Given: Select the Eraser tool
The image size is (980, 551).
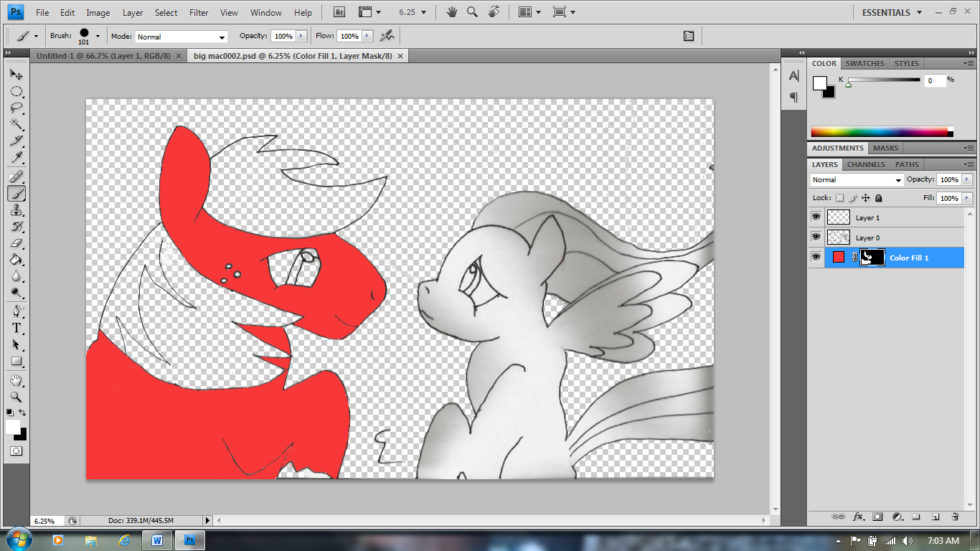Looking at the screenshot, I should coord(16,243).
